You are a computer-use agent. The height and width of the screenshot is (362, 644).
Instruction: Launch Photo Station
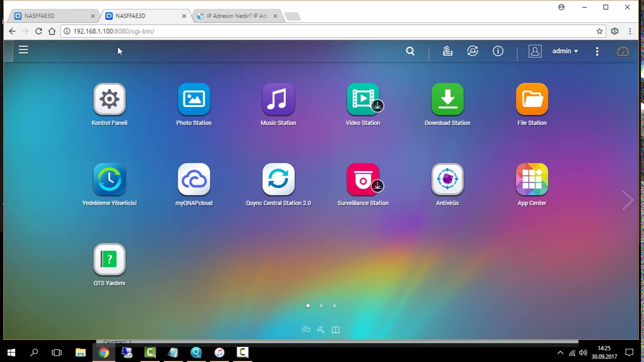(194, 99)
